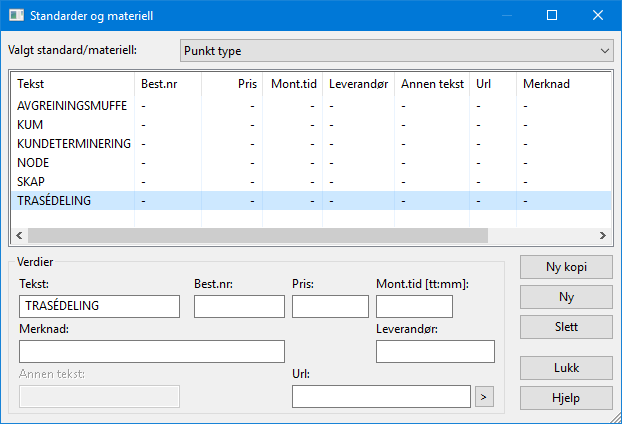Viewport: 622px width, 424px height.
Task: Close the dialog with Lukk button
Action: (566, 368)
